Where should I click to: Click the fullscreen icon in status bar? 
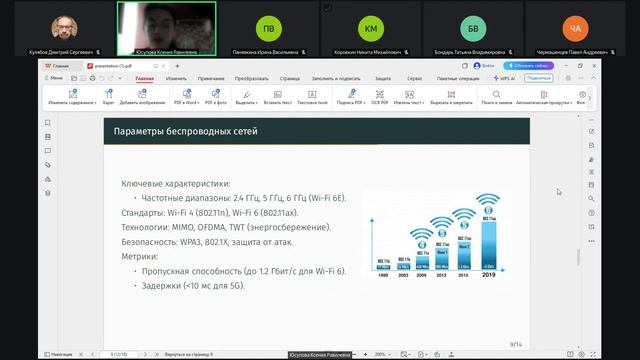[x=593, y=354]
